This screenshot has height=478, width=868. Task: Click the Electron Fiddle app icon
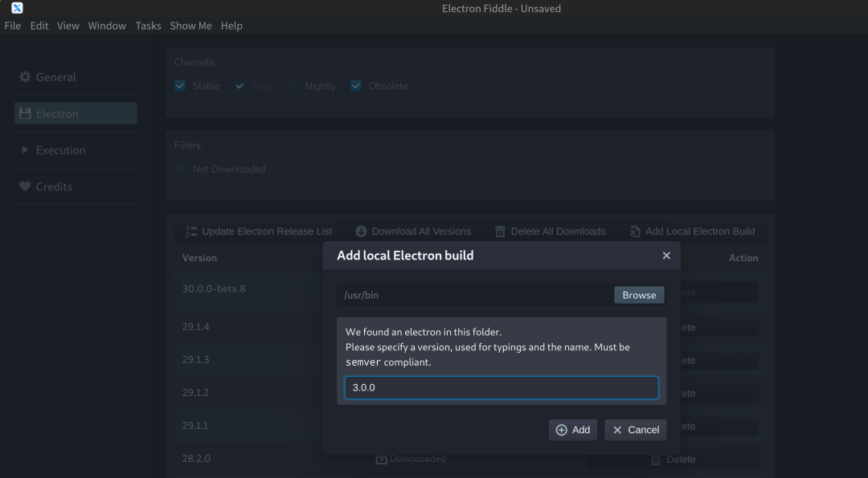(x=17, y=8)
